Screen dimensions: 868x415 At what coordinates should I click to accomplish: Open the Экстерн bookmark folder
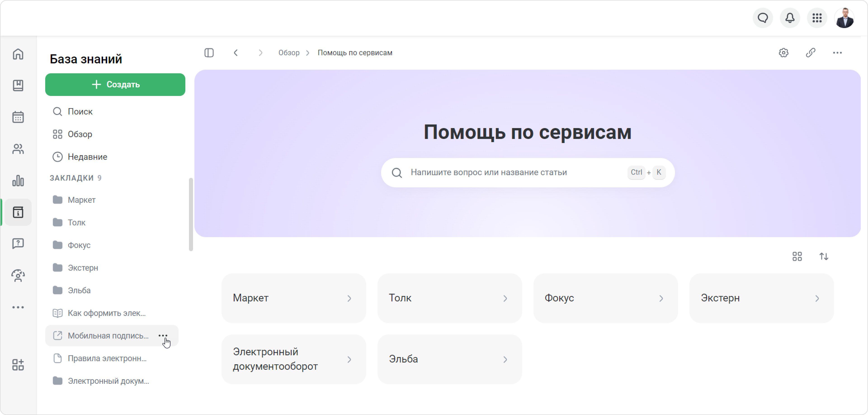click(112, 267)
